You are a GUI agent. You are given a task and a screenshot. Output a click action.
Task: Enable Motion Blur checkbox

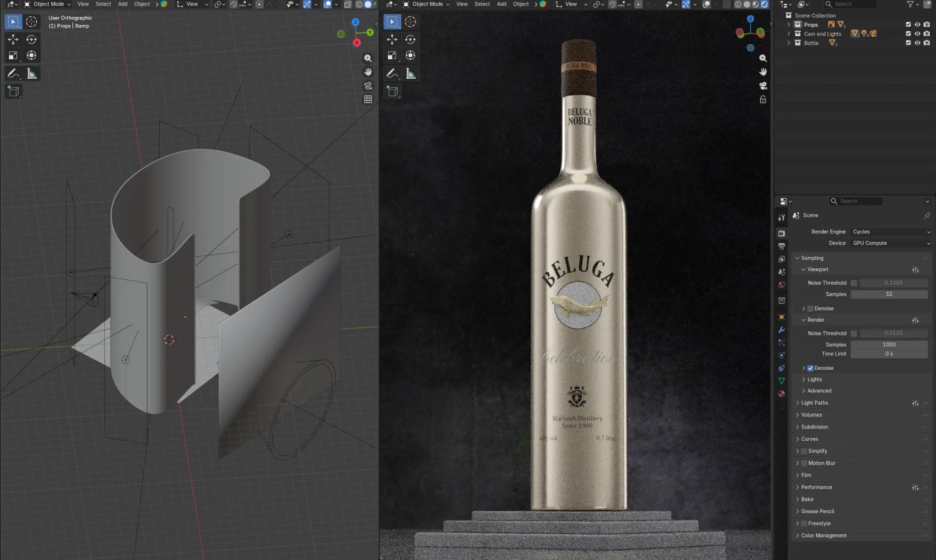click(x=804, y=463)
